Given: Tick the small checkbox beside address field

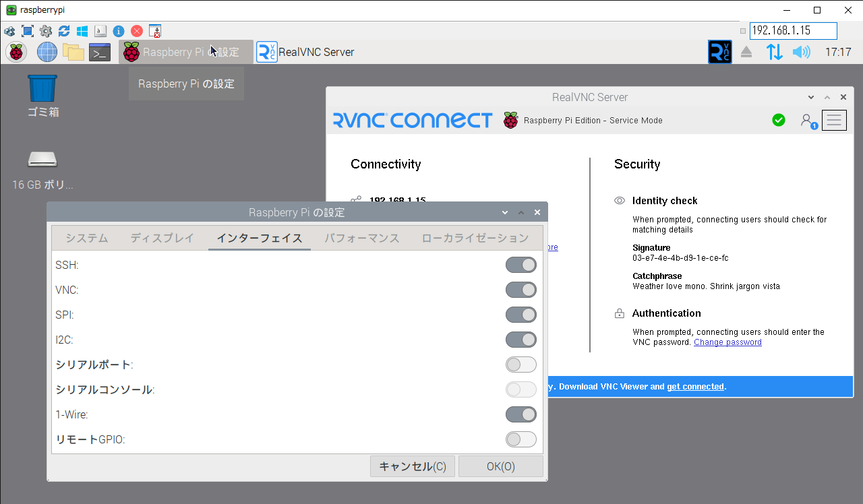Looking at the screenshot, I should click(743, 31).
